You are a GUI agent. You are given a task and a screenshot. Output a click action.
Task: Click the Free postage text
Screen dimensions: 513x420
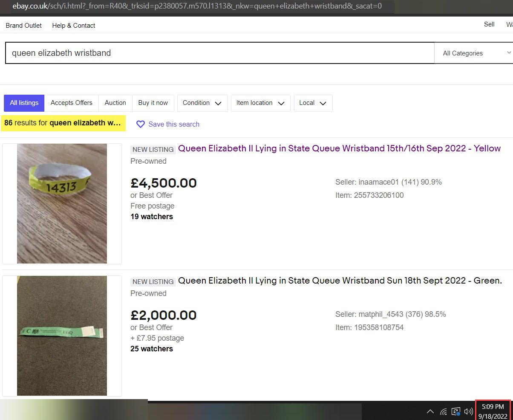[x=153, y=206]
